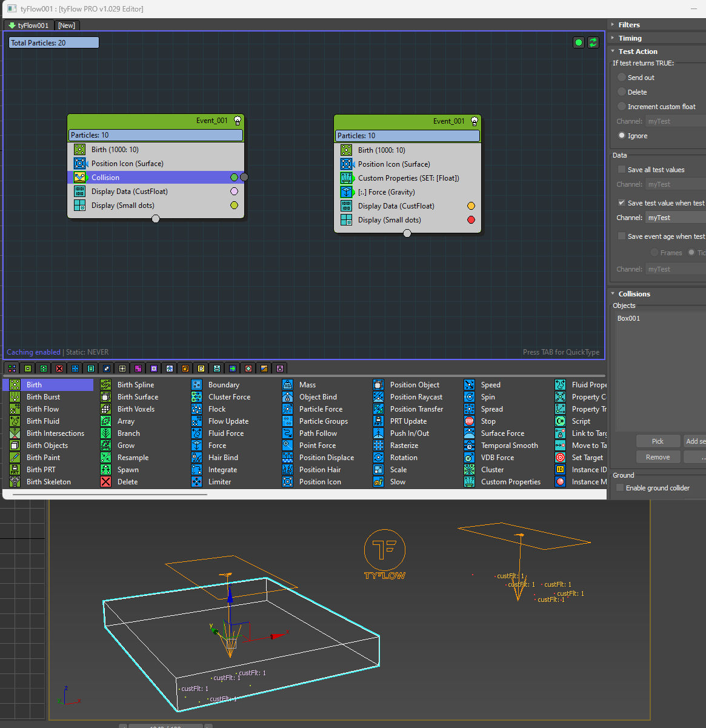The width and height of the screenshot is (706, 728).
Task: Click the Path Follow operator icon
Action: click(x=288, y=433)
